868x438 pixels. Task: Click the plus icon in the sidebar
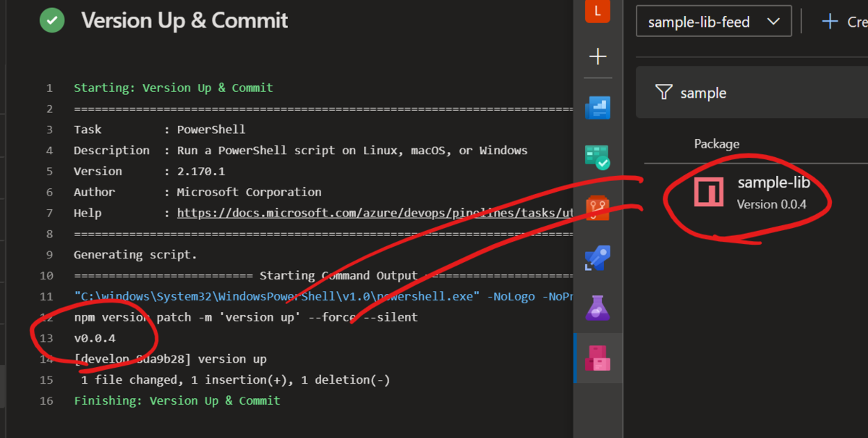597,56
